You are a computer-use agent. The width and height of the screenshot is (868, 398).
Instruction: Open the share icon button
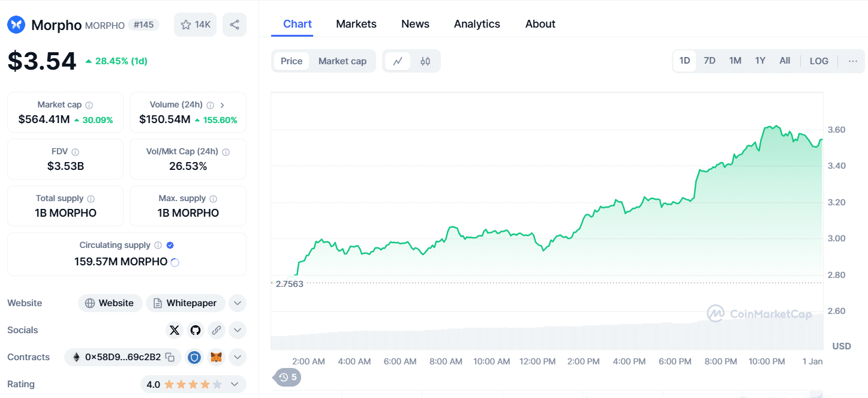pyautogui.click(x=235, y=25)
